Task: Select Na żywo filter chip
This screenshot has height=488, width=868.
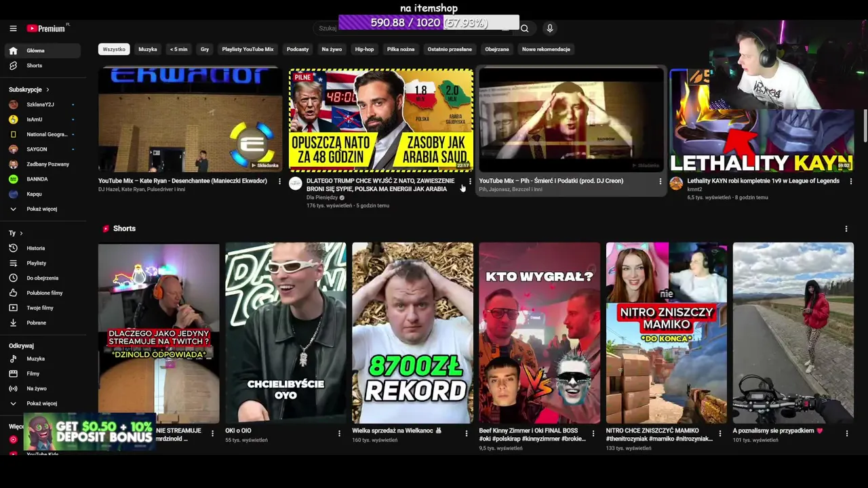Action: pos(332,49)
